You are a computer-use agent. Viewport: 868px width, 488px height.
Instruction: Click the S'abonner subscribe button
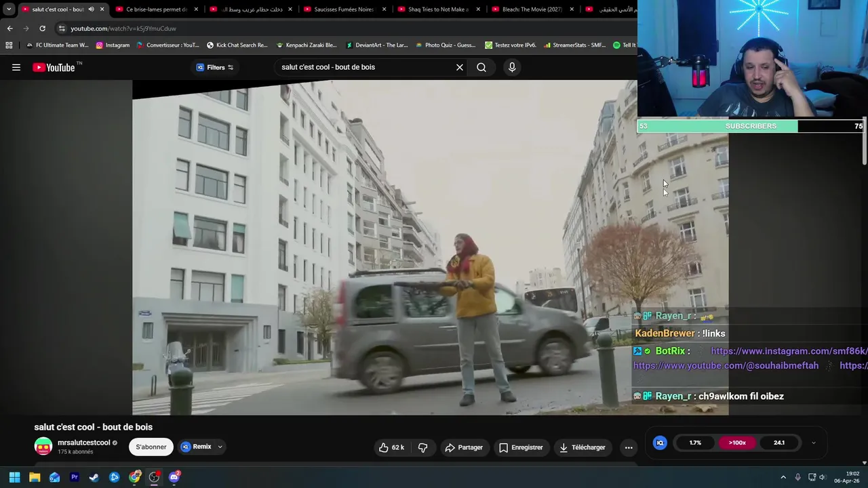tap(151, 447)
